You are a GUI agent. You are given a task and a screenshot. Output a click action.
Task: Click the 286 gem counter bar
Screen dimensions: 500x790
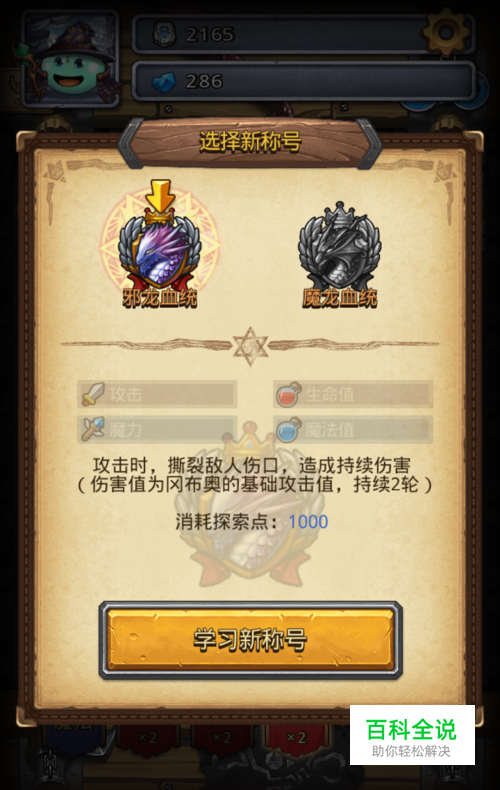click(303, 81)
